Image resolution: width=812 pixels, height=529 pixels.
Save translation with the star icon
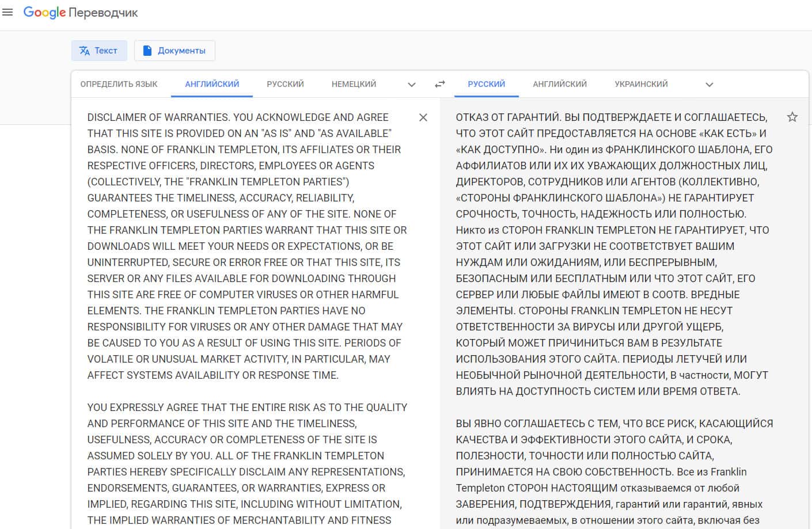tap(792, 117)
